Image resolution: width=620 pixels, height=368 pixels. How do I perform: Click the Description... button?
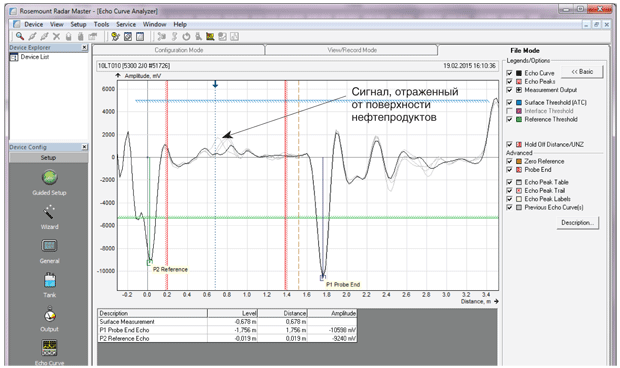click(x=577, y=223)
